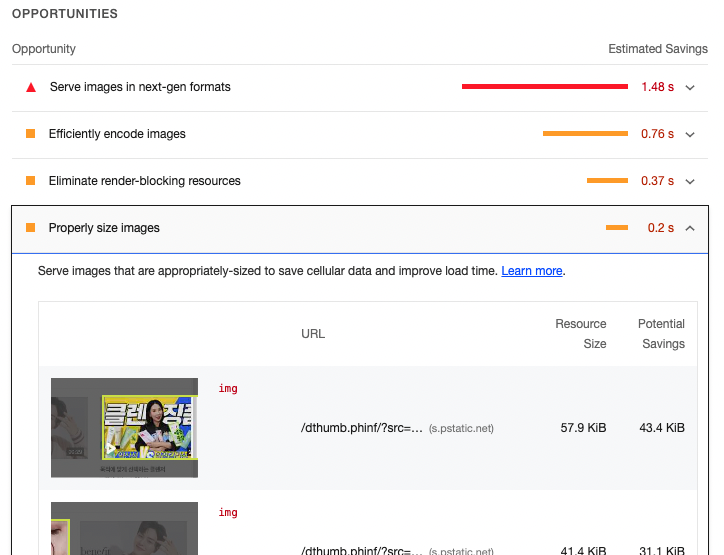Click the 31.1 KiB potential savings cell
Viewport: 724px width, 555px height.
(x=662, y=550)
